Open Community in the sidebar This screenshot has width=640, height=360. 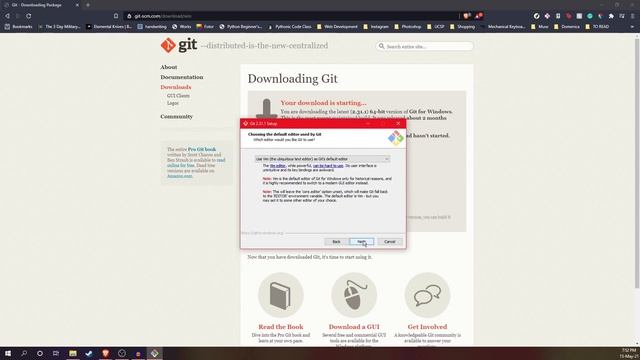(176, 116)
